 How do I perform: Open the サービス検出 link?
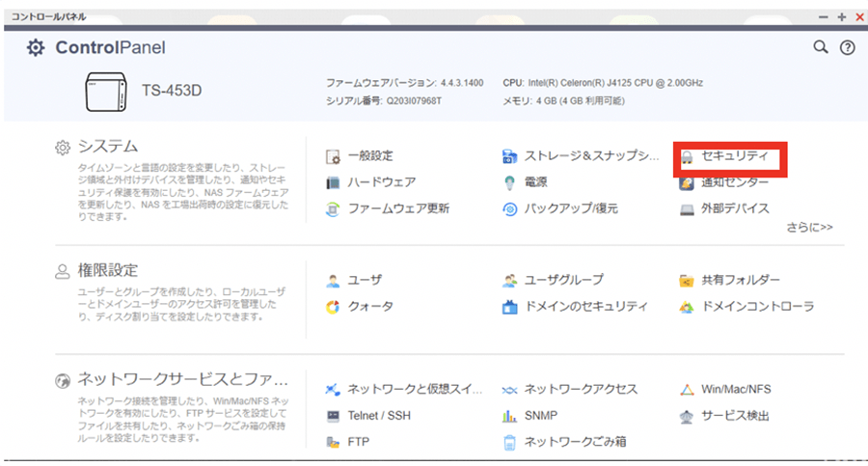735,416
